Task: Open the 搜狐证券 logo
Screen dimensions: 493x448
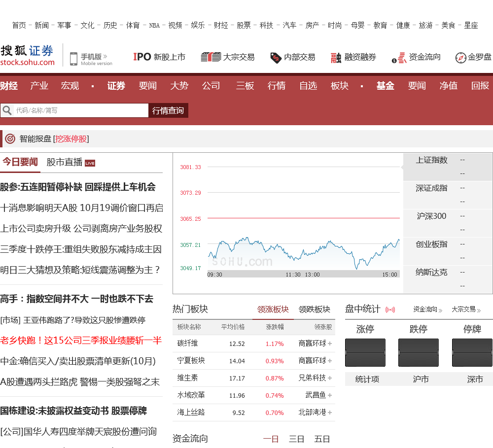Action: point(27,55)
